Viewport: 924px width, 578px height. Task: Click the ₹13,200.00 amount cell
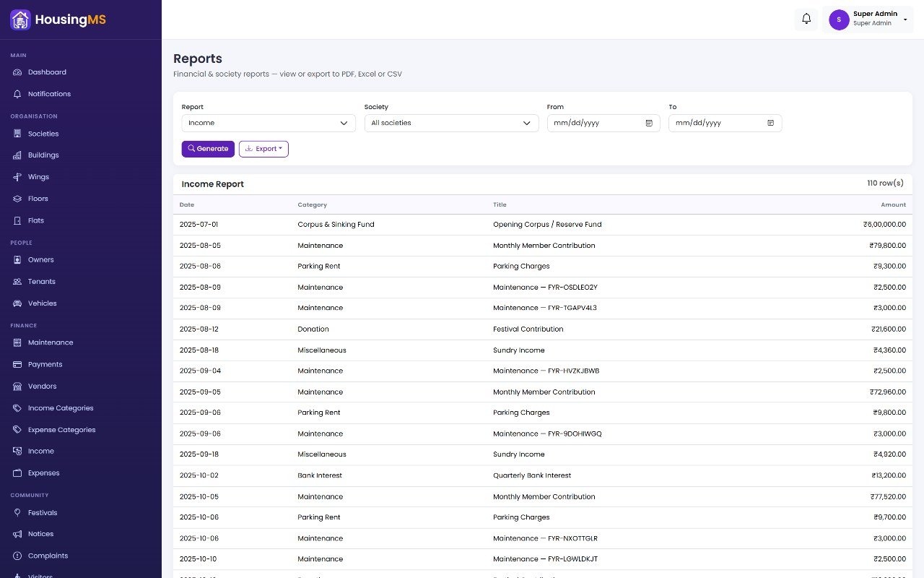(x=888, y=475)
